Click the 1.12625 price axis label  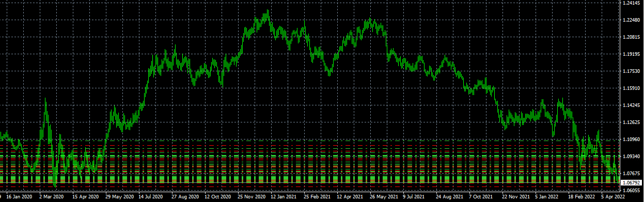pyautogui.click(x=632, y=122)
